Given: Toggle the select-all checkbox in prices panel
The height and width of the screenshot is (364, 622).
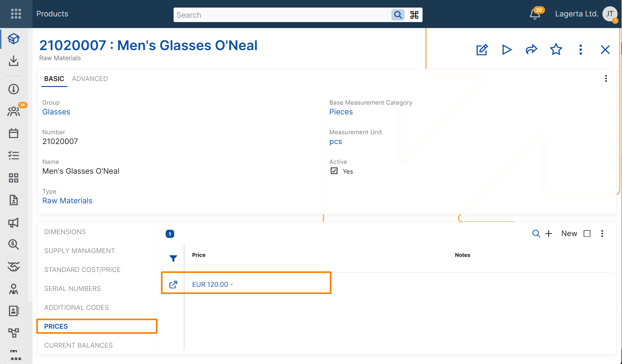Looking at the screenshot, I should click(587, 234).
